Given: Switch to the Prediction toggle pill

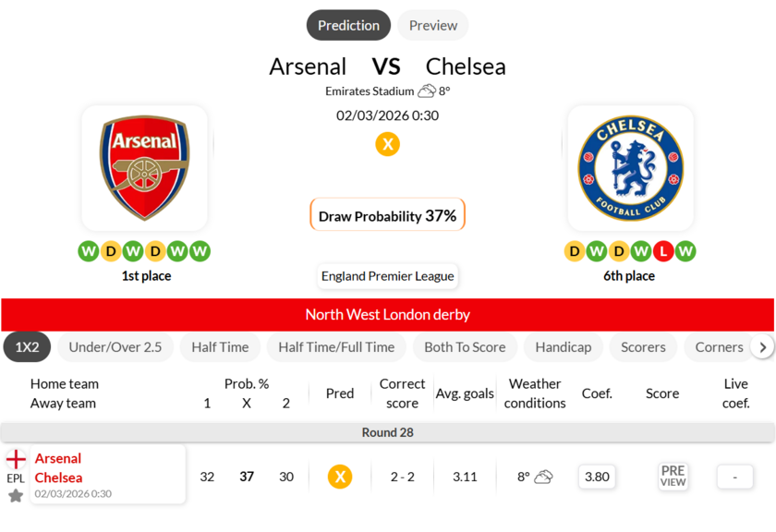Looking at the screenshot, I should [x=348, y=26].
